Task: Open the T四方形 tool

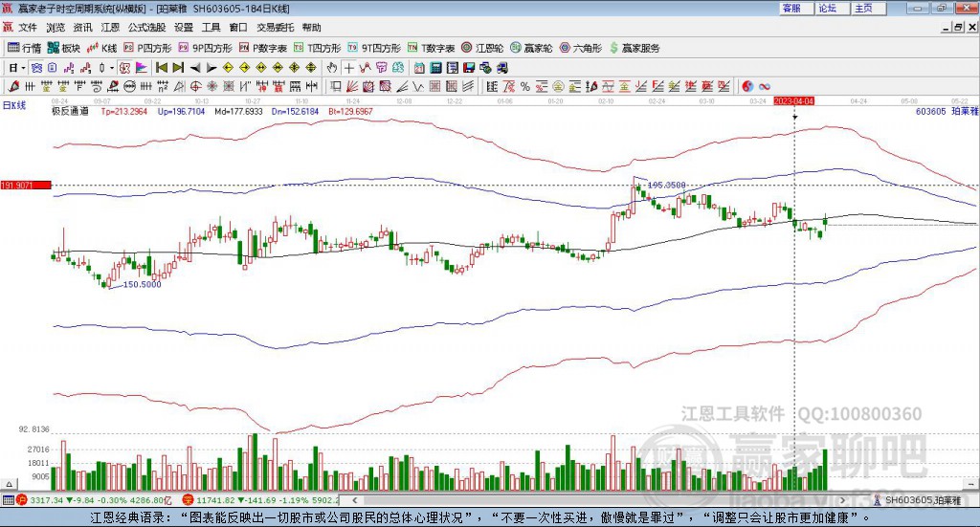Action: (x=318, y=48)
